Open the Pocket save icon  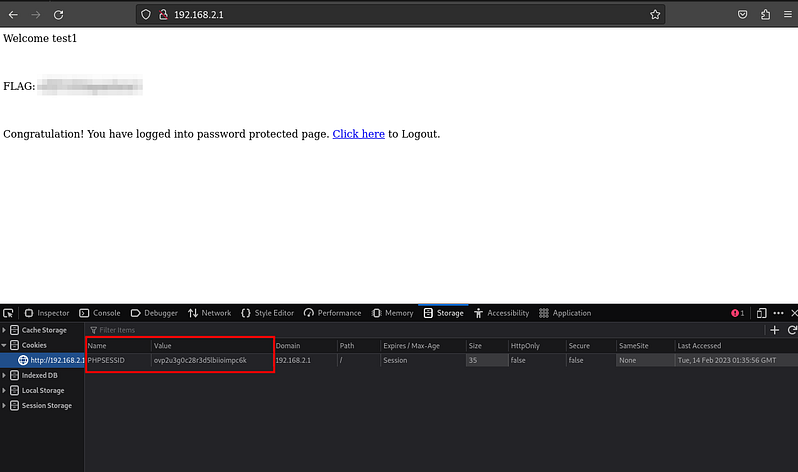(743, 15)
